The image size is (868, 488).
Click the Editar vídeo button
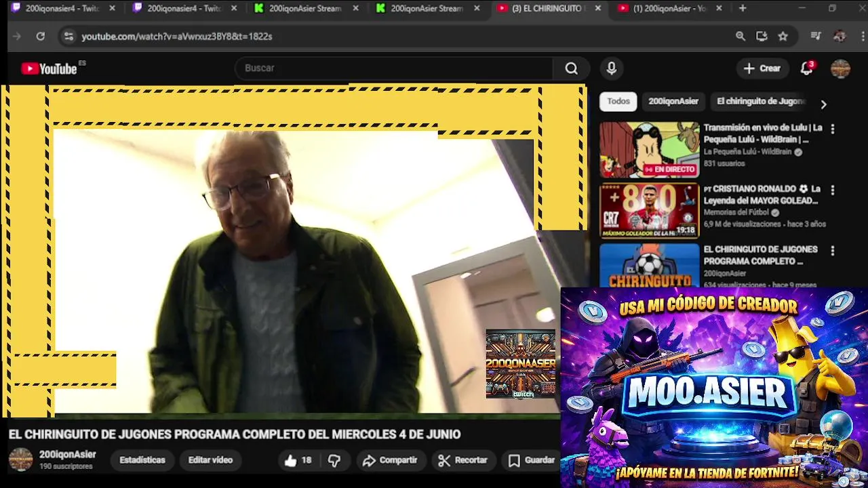pyautogui.click(x=210, y=460)
